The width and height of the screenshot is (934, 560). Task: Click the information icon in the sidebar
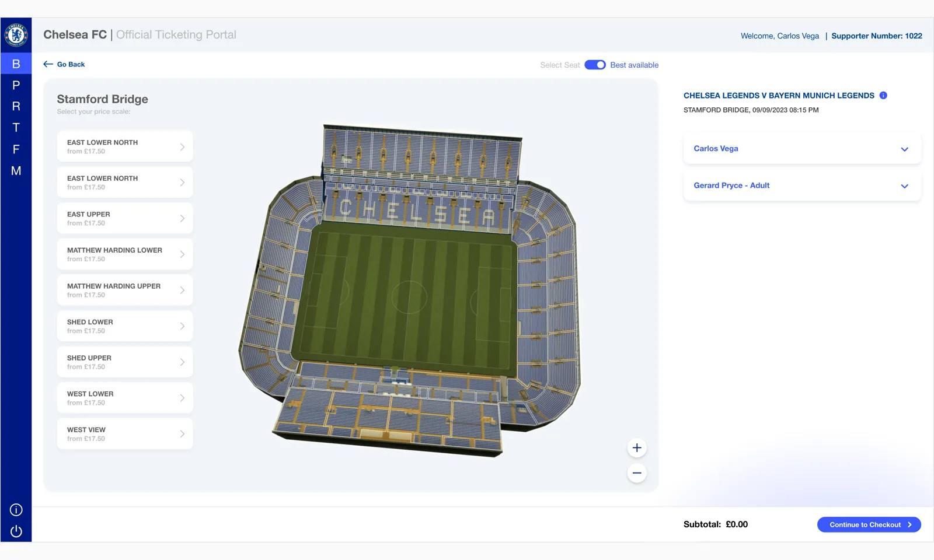click(16, 510)
